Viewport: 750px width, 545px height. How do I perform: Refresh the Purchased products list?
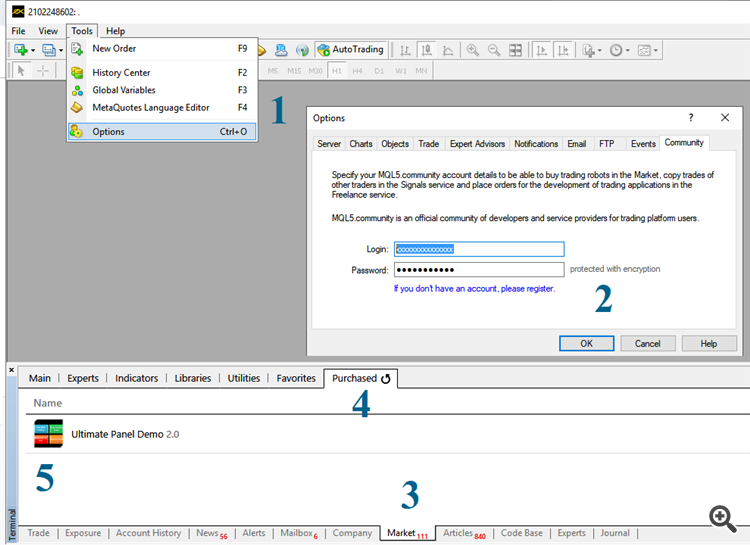(x=386, y=379)
